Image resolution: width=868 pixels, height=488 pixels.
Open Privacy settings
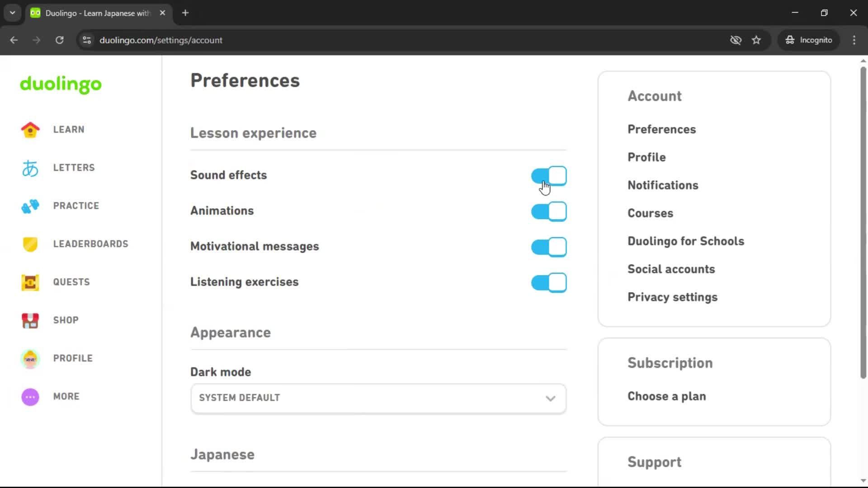coord(672,297)
